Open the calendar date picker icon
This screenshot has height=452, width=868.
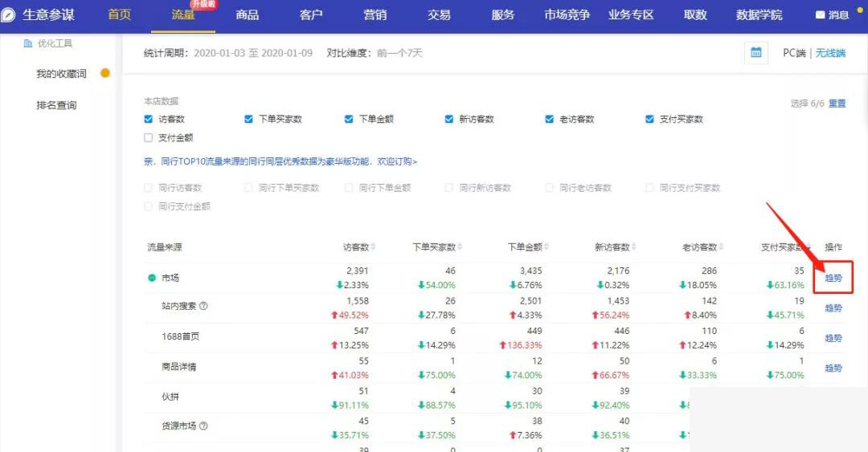point(755,53)
